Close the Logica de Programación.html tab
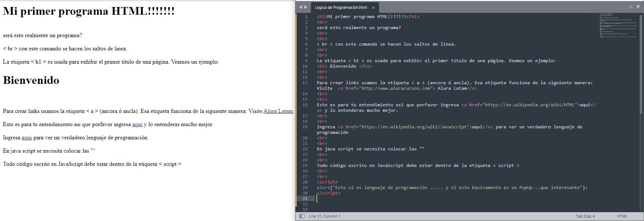 373,7
